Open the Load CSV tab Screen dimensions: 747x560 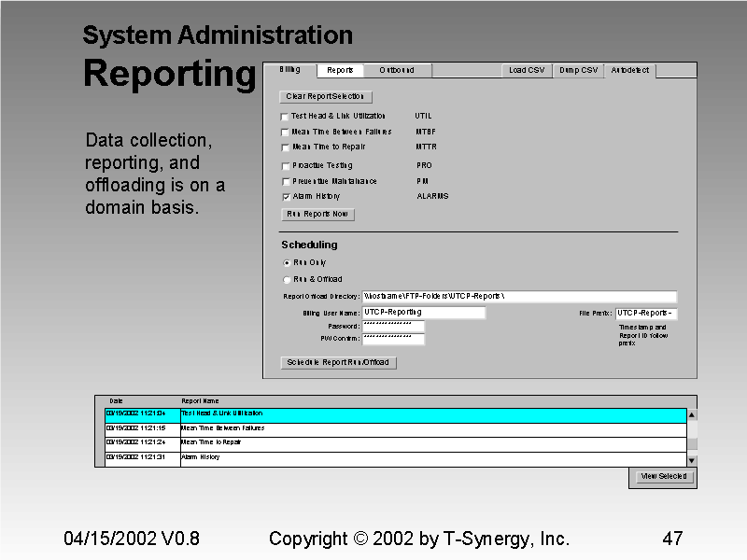pyautogui.click(x=527, y=69)
